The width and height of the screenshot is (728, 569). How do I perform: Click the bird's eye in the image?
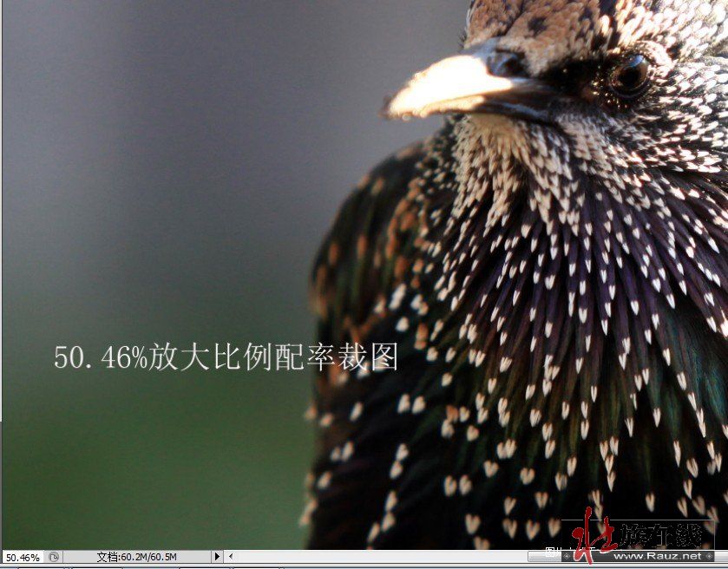click(x=628, y=75)
